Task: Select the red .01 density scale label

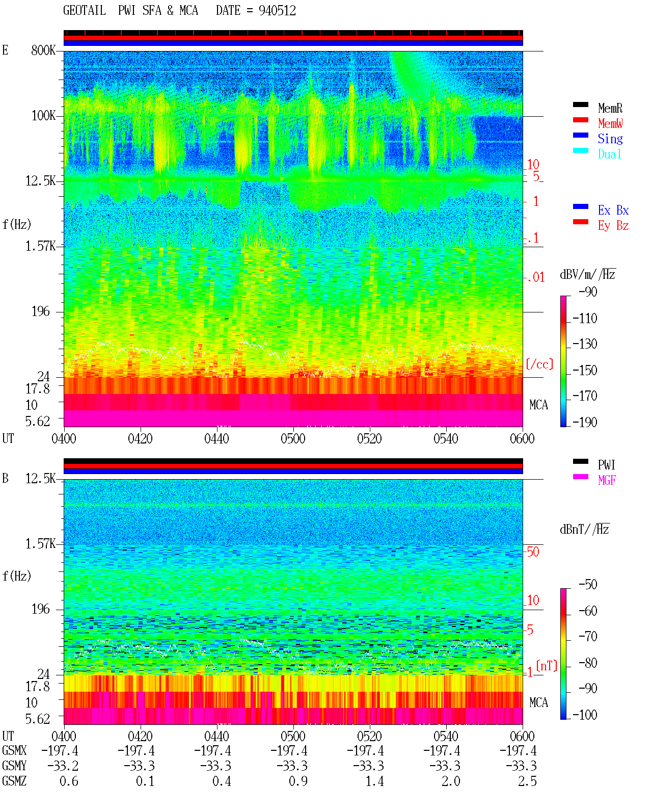Action: (536, 278)
